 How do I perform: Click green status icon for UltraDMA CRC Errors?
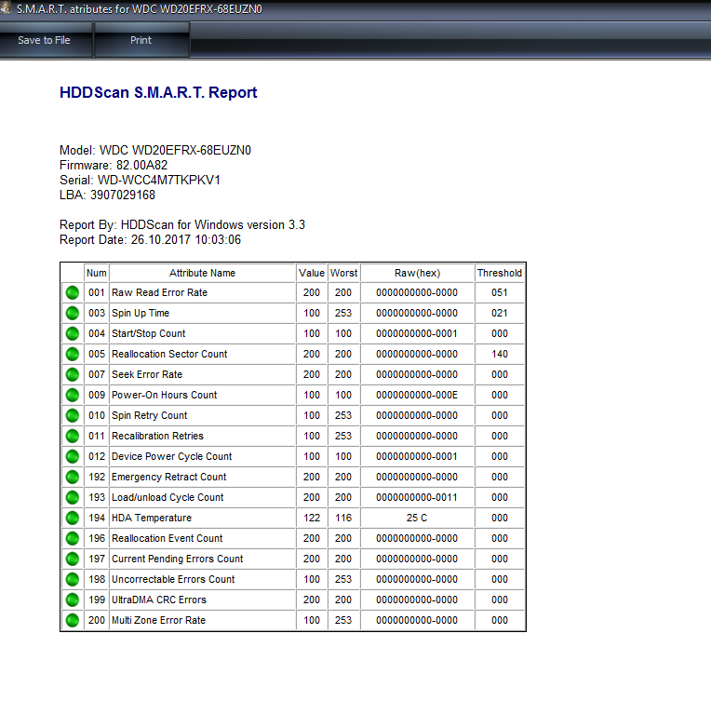click(x=73, y=600)
